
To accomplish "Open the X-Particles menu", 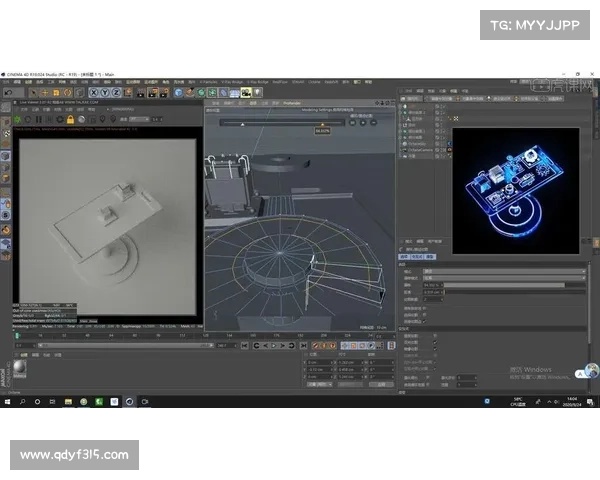I will click(x=209, y=82).
